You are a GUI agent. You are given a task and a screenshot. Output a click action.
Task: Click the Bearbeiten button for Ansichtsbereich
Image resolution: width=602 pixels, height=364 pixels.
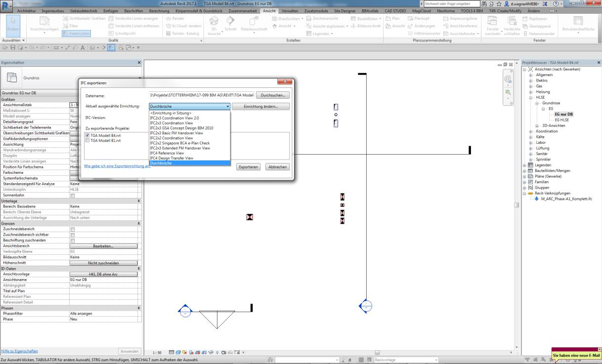(x=103, y=246)
